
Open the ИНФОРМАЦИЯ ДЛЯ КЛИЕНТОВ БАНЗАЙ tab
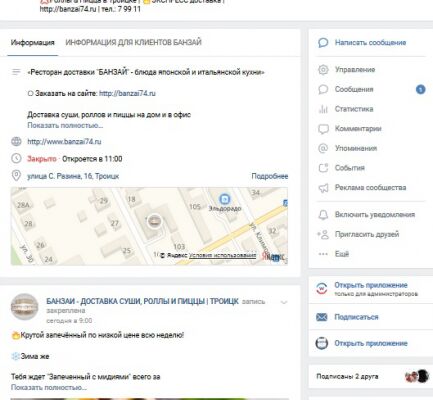coord(133,43)
